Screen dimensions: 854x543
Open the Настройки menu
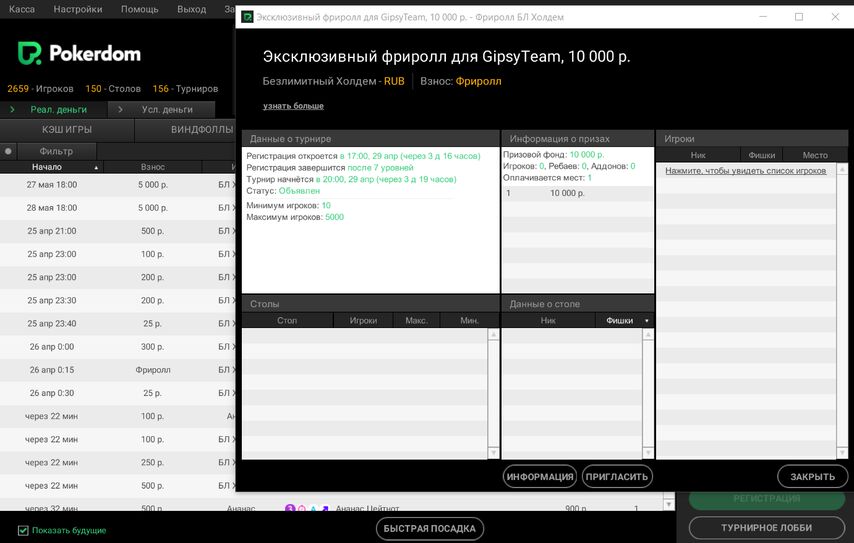point(78,9)
